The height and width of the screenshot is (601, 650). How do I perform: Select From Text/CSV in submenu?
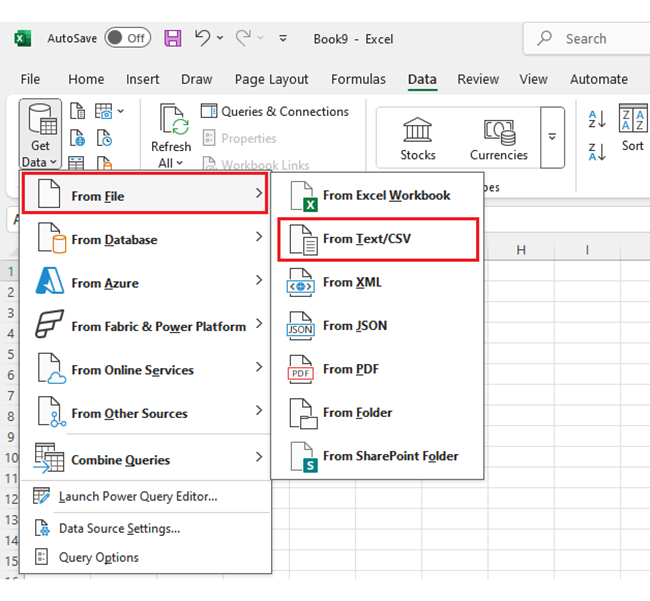pyautogui.click(x=378, y=239)
